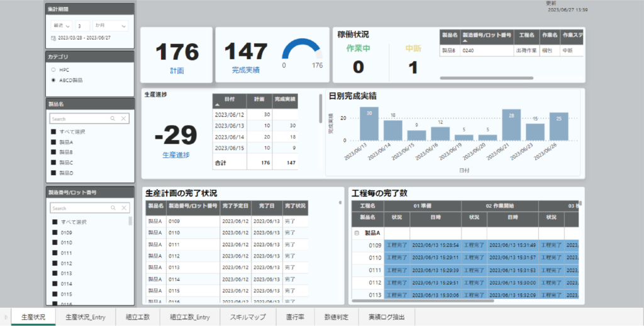Clear the 製品名 search with X icon
Image resolution: width=644 pixels, height=326 pixels.
click(123, 118)
